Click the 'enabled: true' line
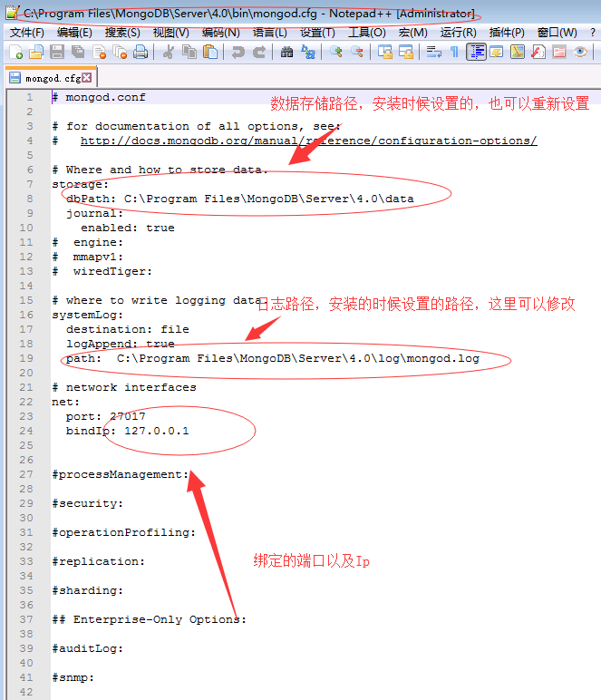601x700 pixels. [x=128, y=228]
